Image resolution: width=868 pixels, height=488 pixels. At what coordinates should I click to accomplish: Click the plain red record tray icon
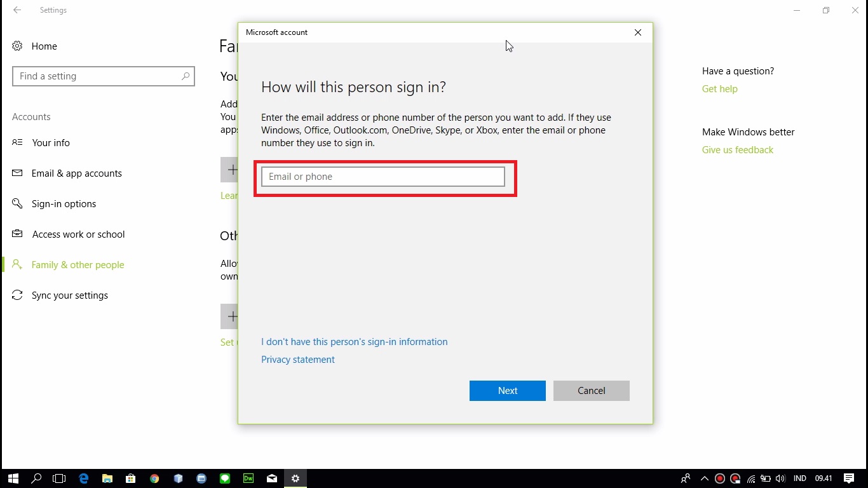pos(720,478)
